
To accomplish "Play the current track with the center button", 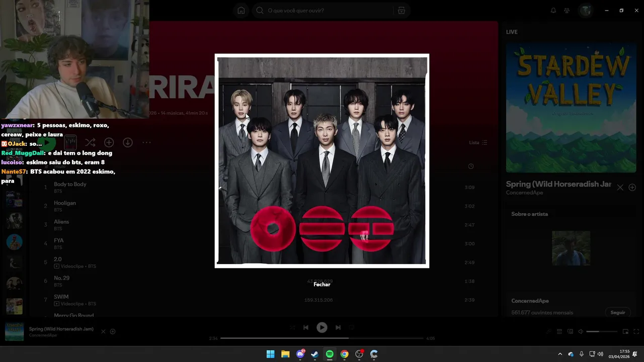I will point(322,327).
